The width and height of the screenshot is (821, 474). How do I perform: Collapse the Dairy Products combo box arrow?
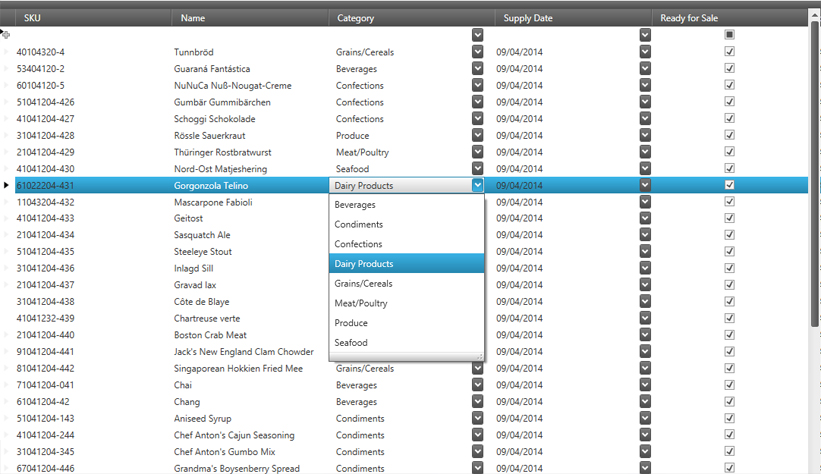click(478, 185)
